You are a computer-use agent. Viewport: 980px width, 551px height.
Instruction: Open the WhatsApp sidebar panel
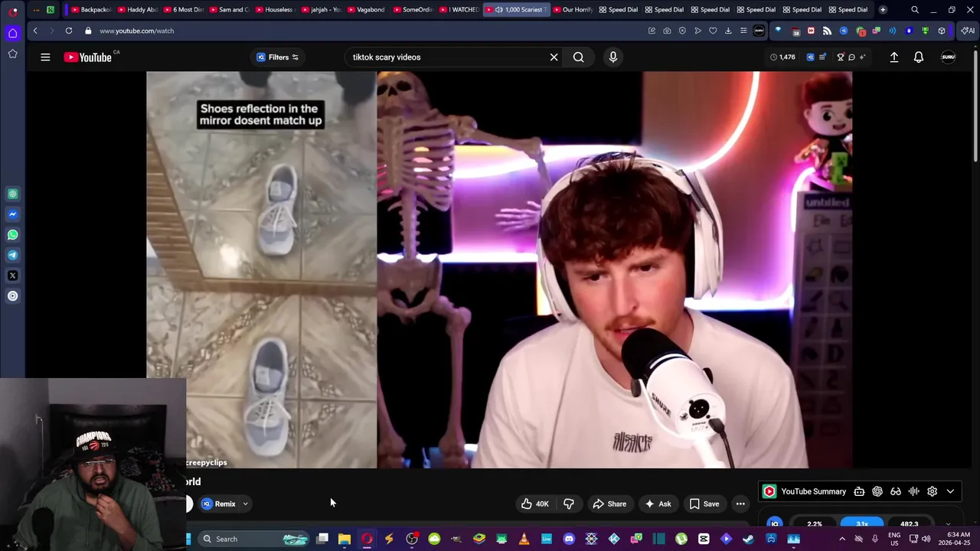pos(12,235)
